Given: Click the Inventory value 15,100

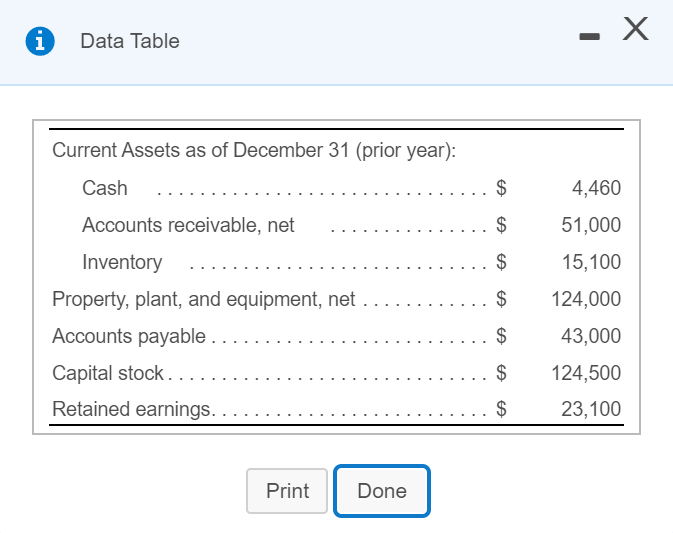Looking at the screenshot, I should [x=591, y=262].
